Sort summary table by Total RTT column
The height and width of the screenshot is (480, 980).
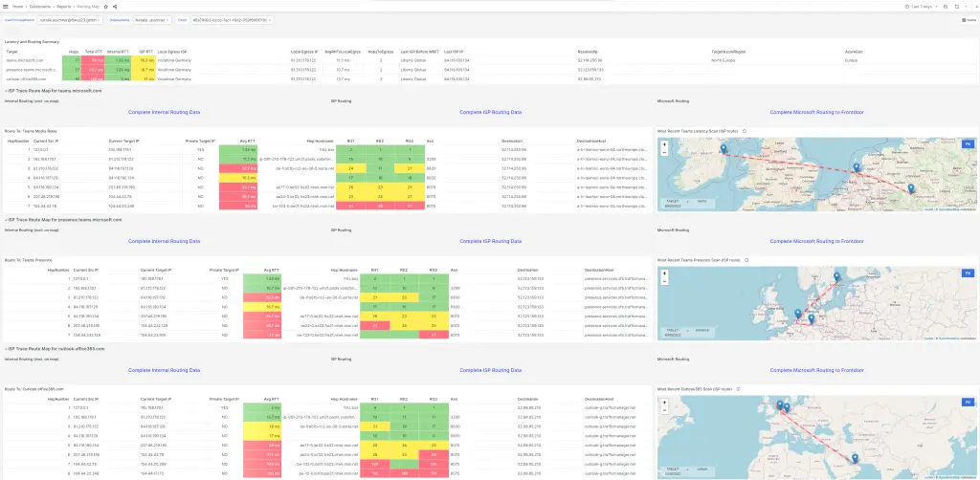pos(93,52)
